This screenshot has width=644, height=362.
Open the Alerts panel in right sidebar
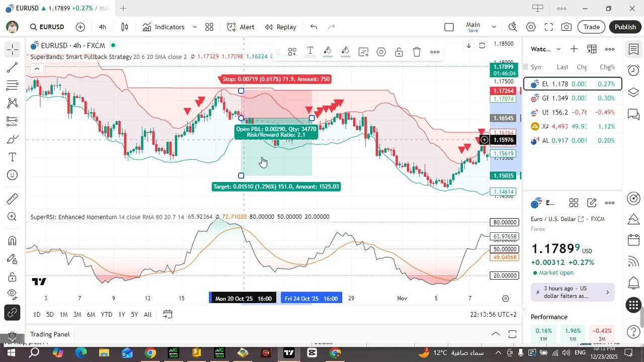(634, 70)
